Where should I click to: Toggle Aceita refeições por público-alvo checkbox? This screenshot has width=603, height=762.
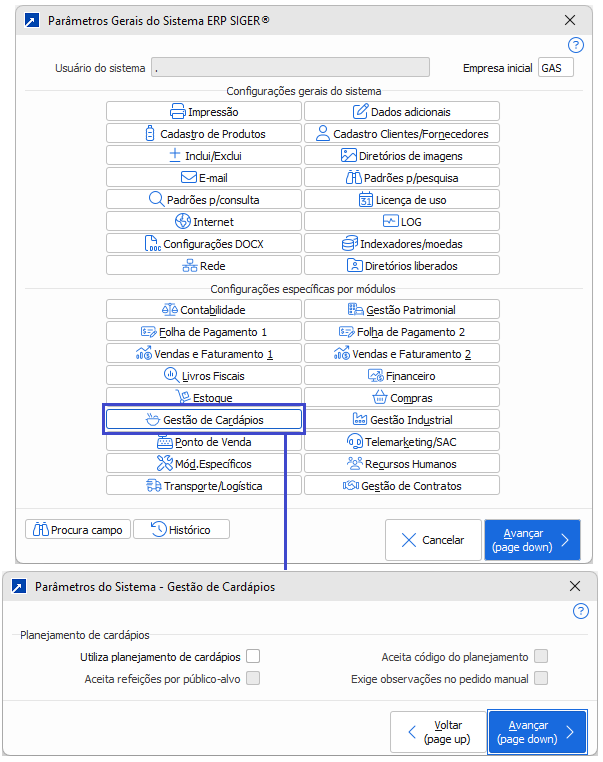click(x=253, y=678)
